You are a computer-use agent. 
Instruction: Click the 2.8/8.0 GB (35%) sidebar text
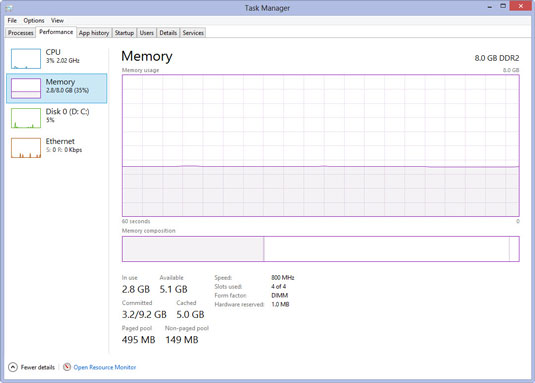click(x=67, y=90)
